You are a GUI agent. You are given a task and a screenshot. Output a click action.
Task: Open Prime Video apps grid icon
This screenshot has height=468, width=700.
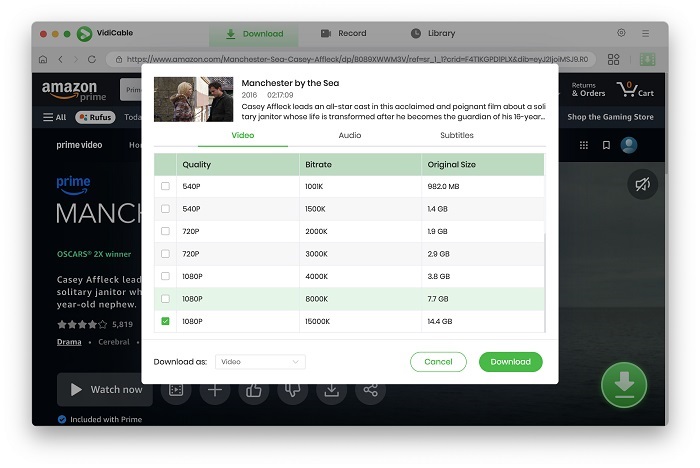pyautogui.click(x=583, y=145)
